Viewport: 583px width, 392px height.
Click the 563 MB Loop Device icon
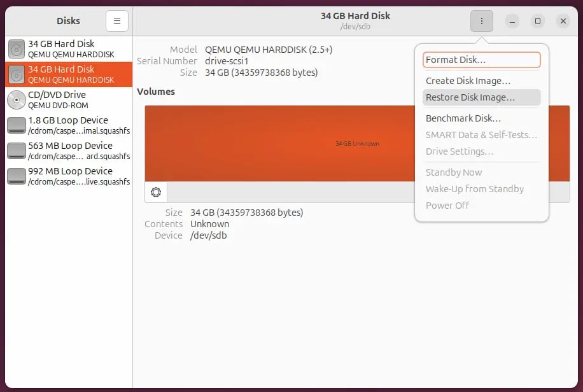coord(17,151)
